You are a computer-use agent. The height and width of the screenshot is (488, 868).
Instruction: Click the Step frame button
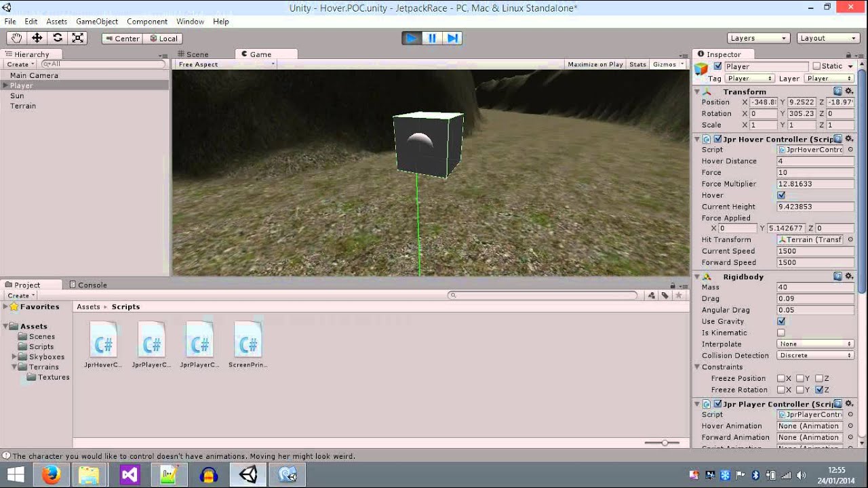coord(452,39)
